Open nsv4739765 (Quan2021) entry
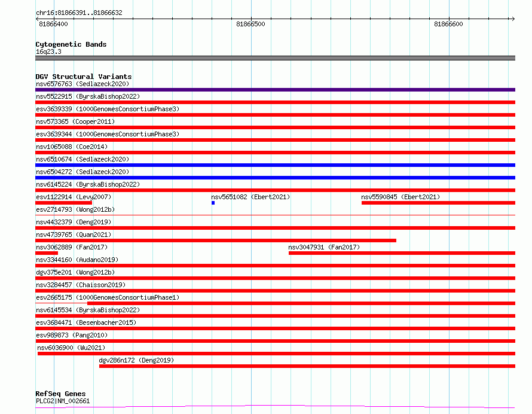The height and width of the screenshot is (414, 532). coord(74,235)
